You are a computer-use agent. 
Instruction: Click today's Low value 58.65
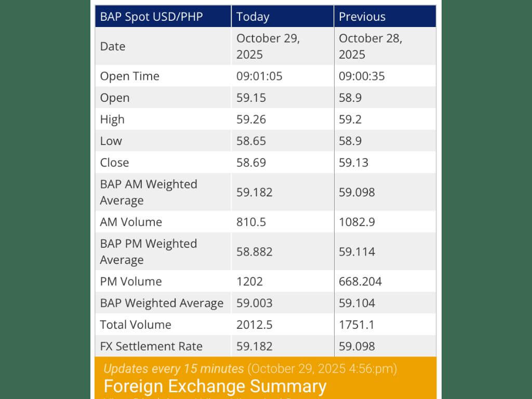click(251, 141)
